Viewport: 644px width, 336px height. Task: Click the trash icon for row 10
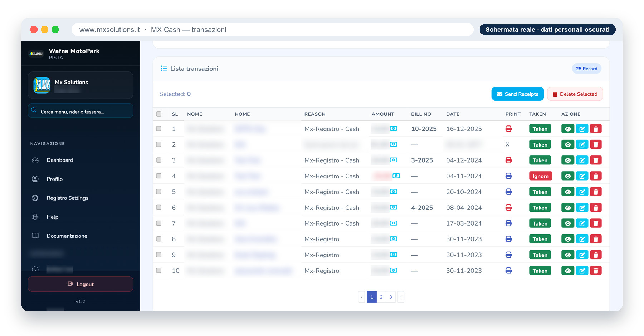(596, 271)
